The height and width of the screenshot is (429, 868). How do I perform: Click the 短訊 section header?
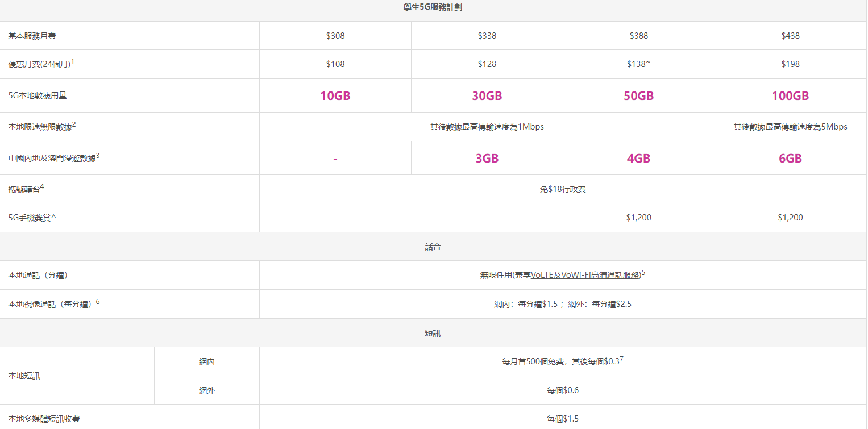pyautogui.click(x=433, y=333)
